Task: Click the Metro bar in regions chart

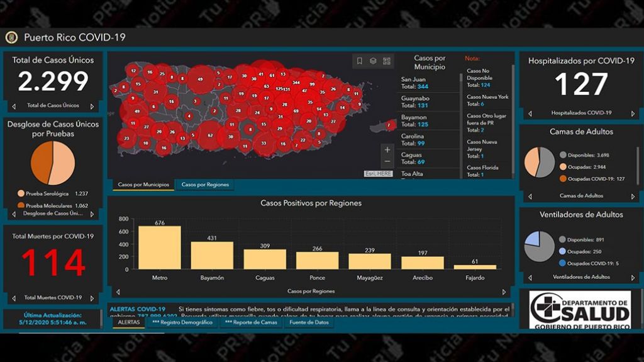Action: (x=159, y=247)
